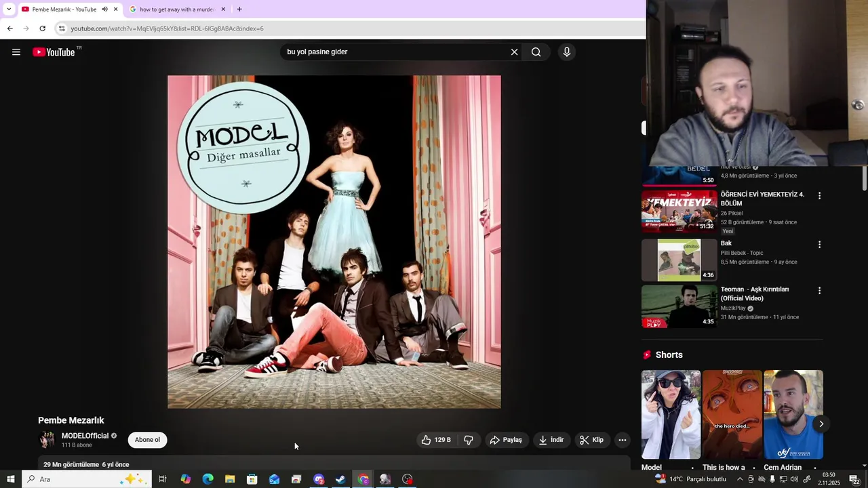Open the hero died short
Screen dimensions: 868x488
coord(732,415)
